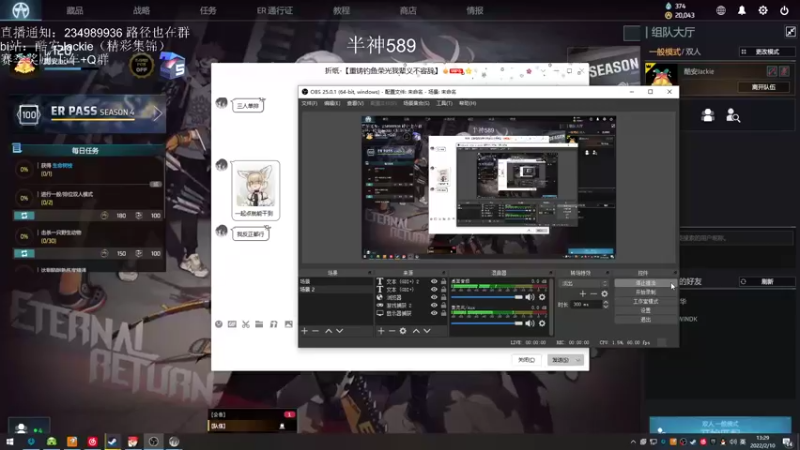Open OBS Tools menu
Image resolution: width=800 pixels, height=450 pixels.
click(x=444, y=103)
